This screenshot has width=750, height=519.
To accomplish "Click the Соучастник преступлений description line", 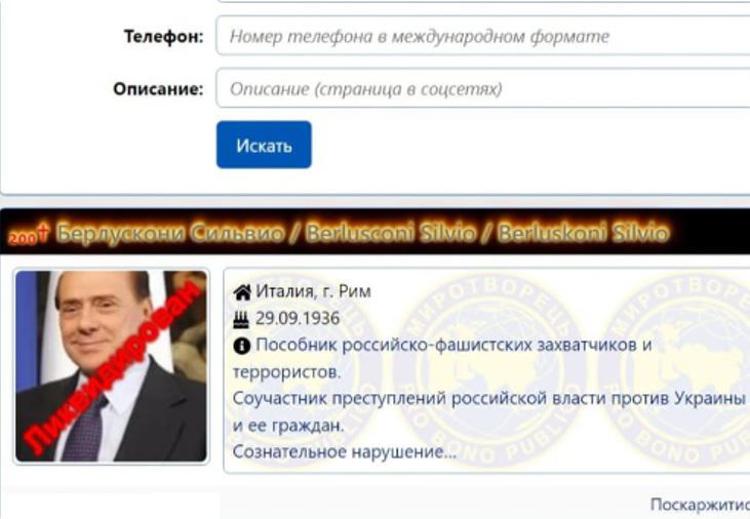I will click(489, 398).
